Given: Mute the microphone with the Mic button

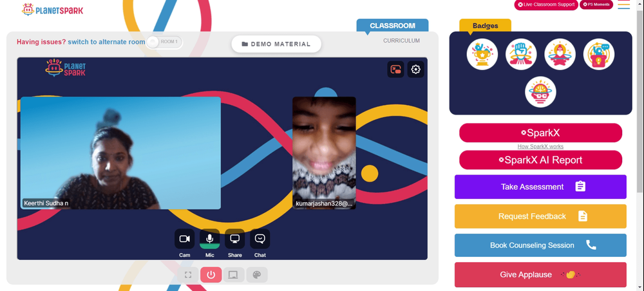Looking at the screenshot, I should pos(209,239).
